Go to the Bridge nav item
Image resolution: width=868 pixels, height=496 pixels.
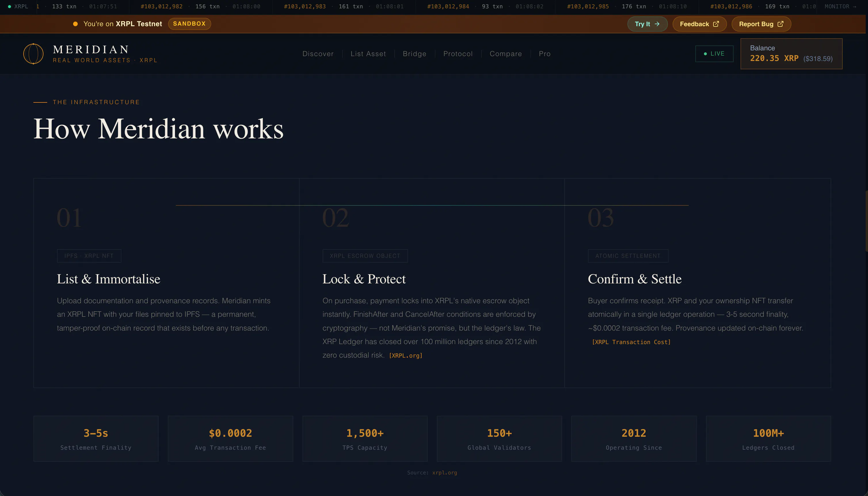point(415,54)
